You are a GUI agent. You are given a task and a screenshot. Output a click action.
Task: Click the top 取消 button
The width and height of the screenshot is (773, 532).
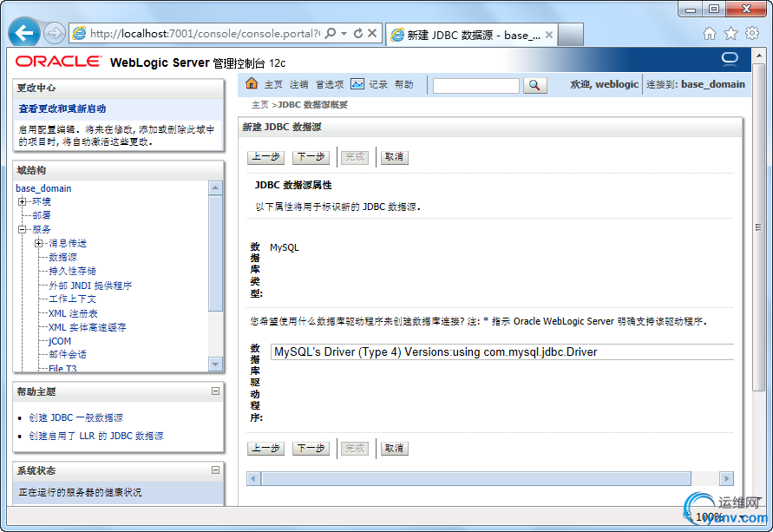[x=395, y=157]
